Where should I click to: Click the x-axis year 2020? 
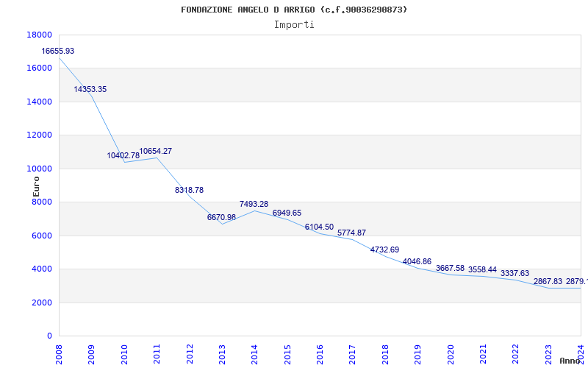point(451,354)
